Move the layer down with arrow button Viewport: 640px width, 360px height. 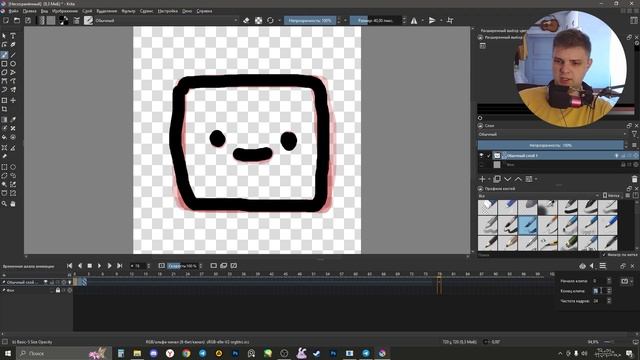507,179
